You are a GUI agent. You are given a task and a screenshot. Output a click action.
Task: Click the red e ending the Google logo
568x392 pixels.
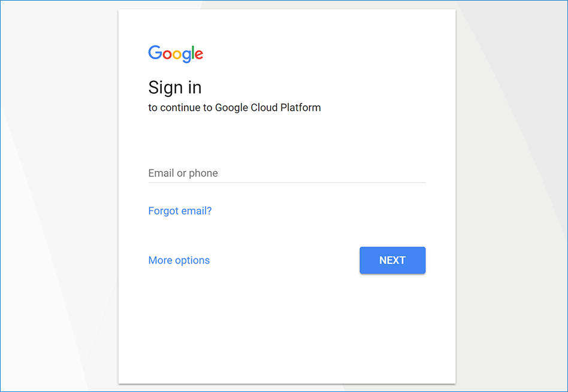pyautogui.click(x=199, y=54)
